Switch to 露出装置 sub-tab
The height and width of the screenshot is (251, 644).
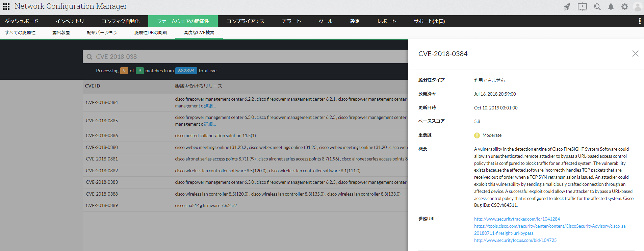(x=61, y=33)
